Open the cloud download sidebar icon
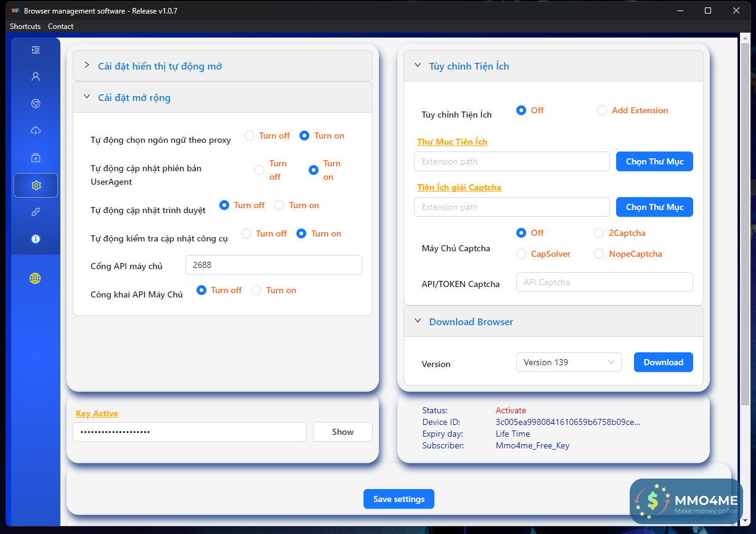Viewport: 756px width, 534px height. tap(36, 131)
